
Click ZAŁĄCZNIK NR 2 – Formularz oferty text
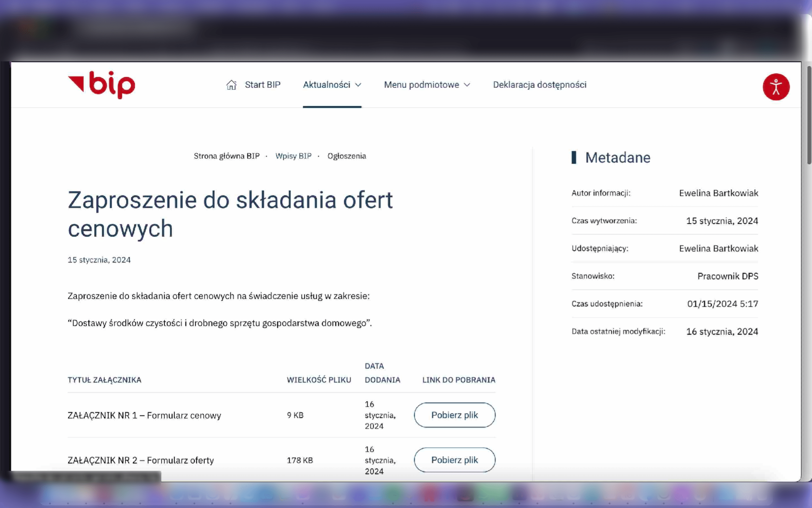(141, 460)
